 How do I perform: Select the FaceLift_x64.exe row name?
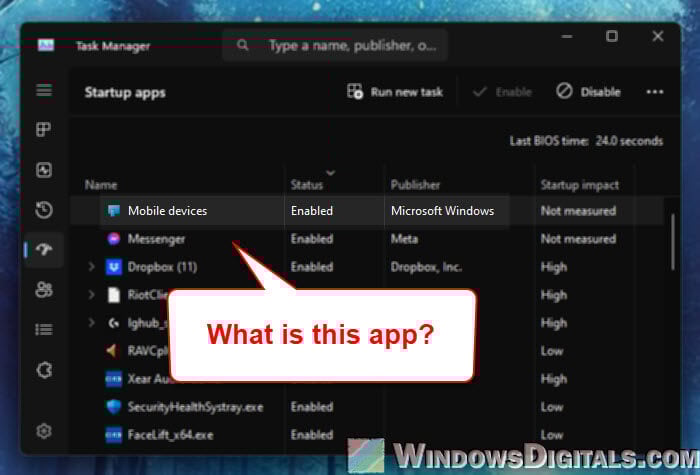click(171, 435)
